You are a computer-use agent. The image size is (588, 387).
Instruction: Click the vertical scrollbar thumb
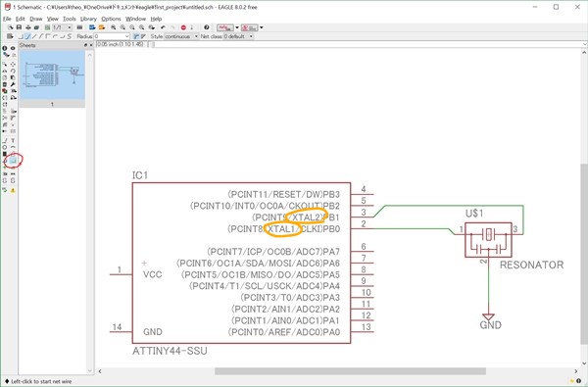584,254
